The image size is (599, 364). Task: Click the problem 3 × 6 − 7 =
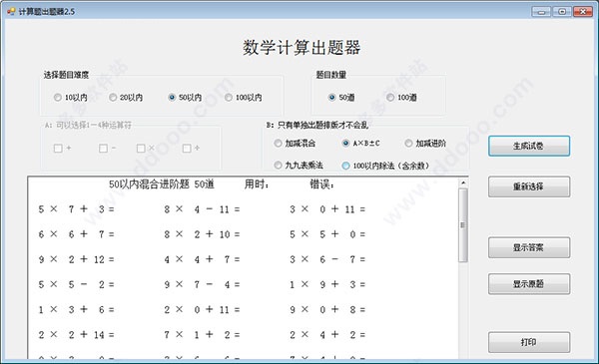pyautogui.click(x=327, y=259)
